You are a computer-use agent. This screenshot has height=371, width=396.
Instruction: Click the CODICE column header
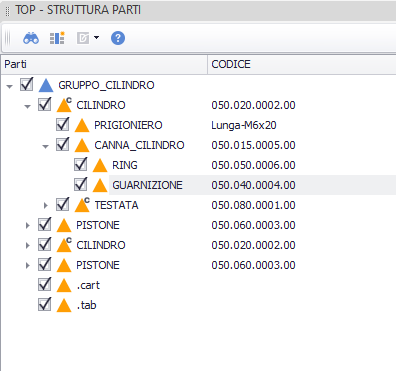[x=302, y=64]
